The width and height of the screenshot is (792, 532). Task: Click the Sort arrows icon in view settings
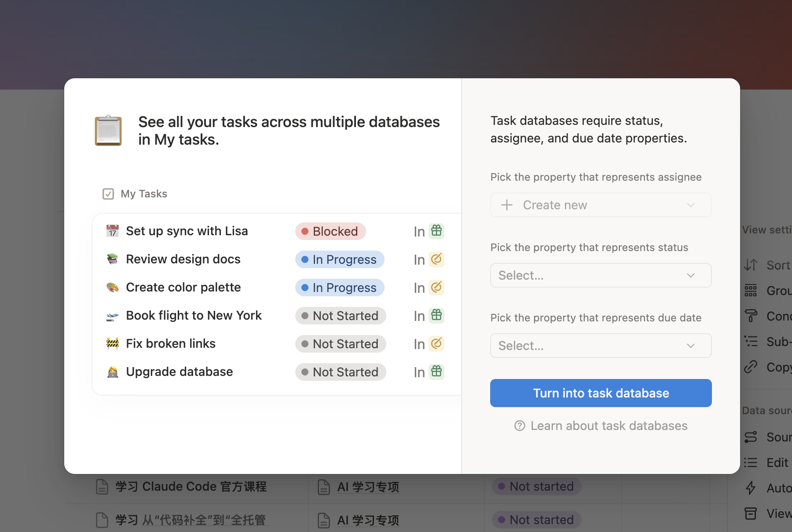pyautogui.click(x=751, y=265)
